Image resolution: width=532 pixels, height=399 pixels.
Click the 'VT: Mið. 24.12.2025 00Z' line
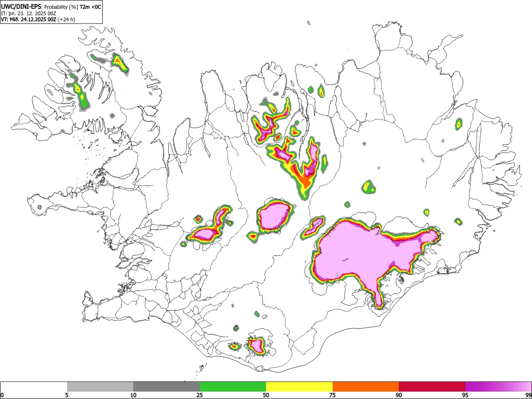pyautogui.click(x=29, y=19)
